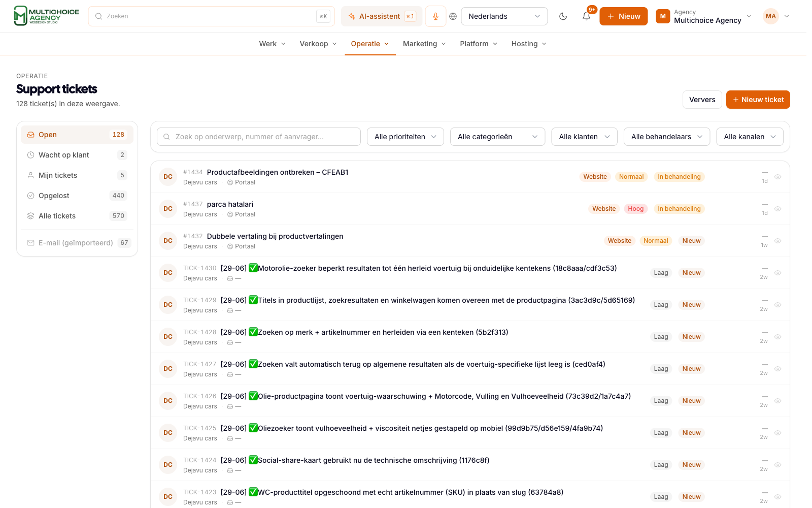
Task: Open the AI-assistent sparkle button
Action: pyautogui.click(x=382, y=16)
